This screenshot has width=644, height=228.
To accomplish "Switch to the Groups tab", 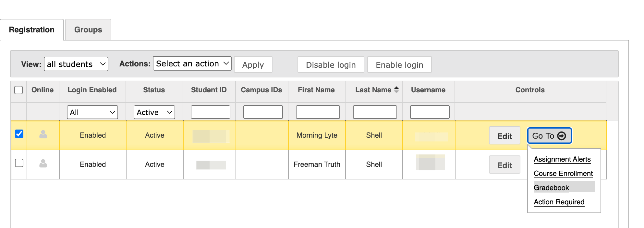I will pos(88,30).
